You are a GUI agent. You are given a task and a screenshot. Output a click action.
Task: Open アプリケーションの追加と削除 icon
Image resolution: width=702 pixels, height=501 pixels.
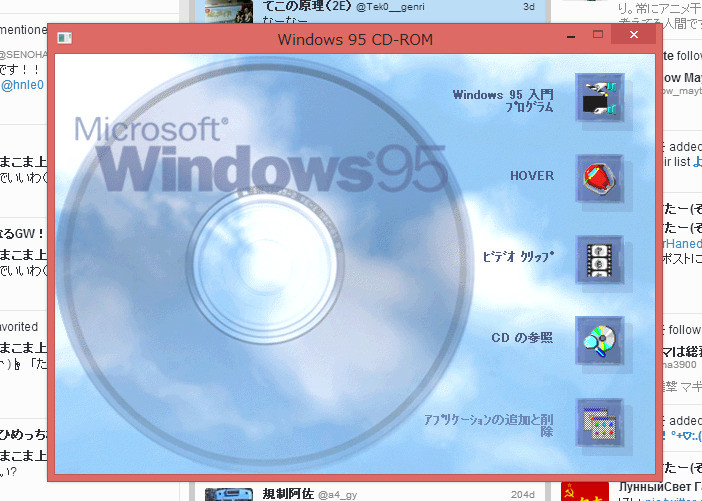(600, 422)
